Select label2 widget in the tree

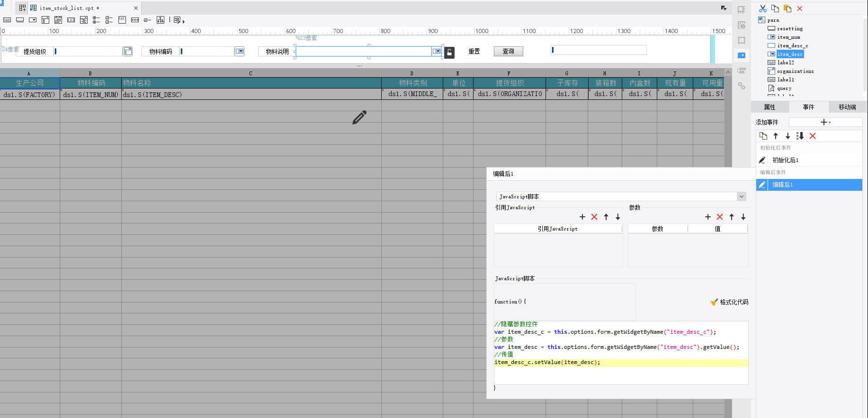tap(786, 62)
